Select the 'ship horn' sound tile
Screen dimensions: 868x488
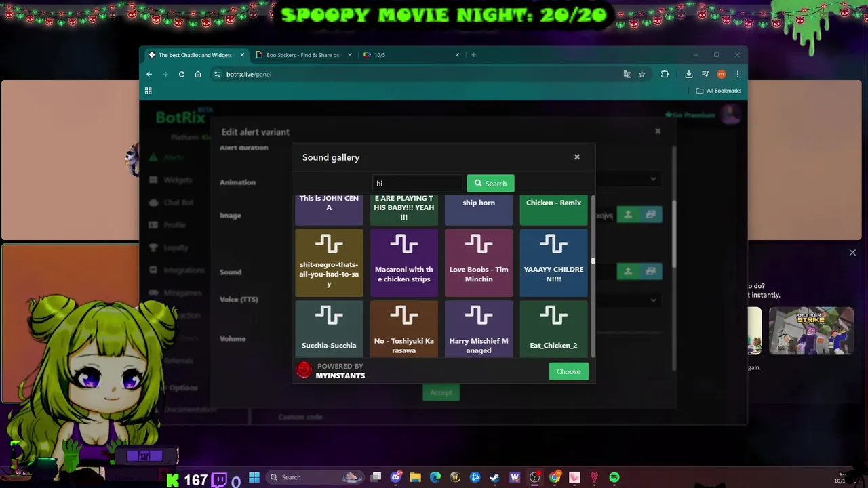pos(479,209)
